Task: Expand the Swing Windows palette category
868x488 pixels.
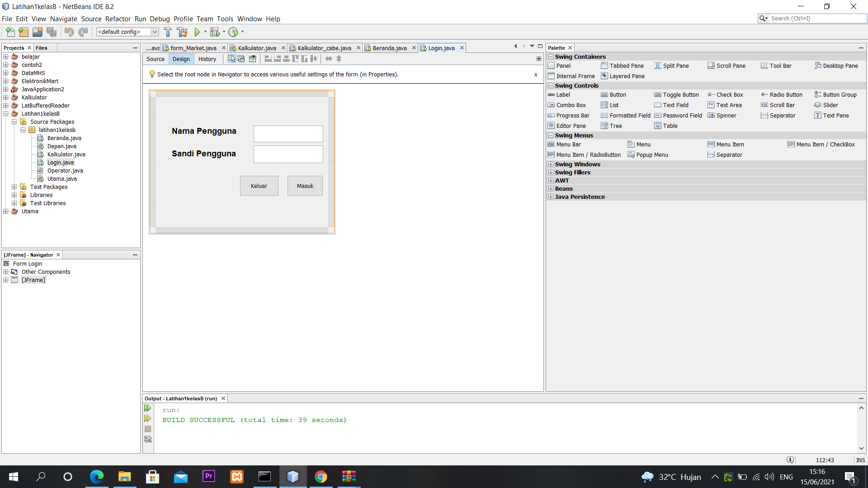Action: [x=551, y=164]
